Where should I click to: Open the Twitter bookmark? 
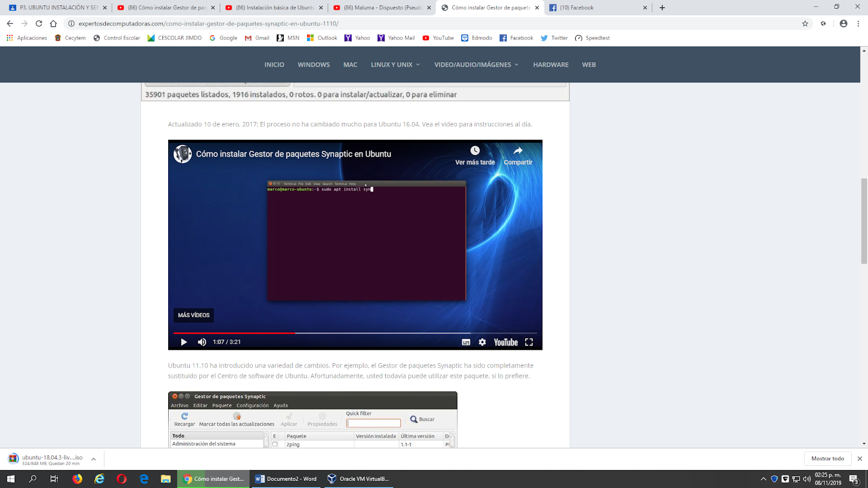(x=554, y=38)
